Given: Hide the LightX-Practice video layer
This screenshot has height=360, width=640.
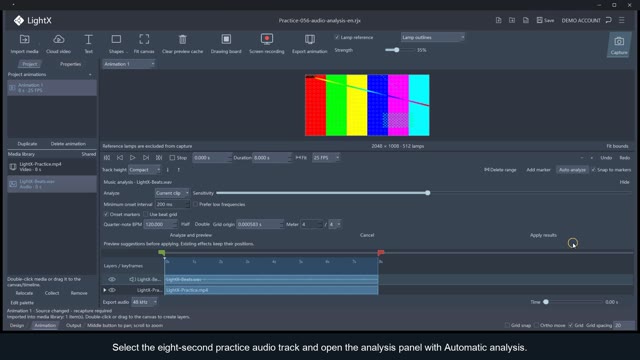Looking at the screenshot, I should coord(112,290).
